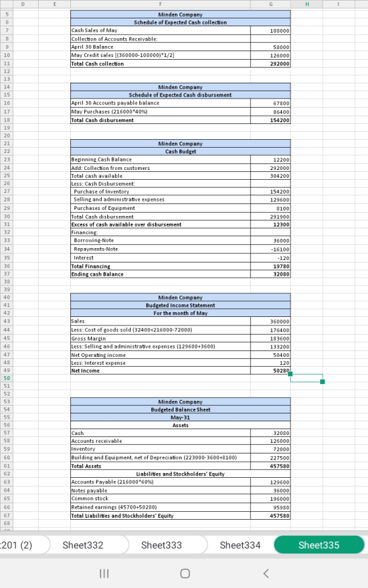
Task: Select 'Excess of cash available over disbursement' cell
Action: (160, 224)
